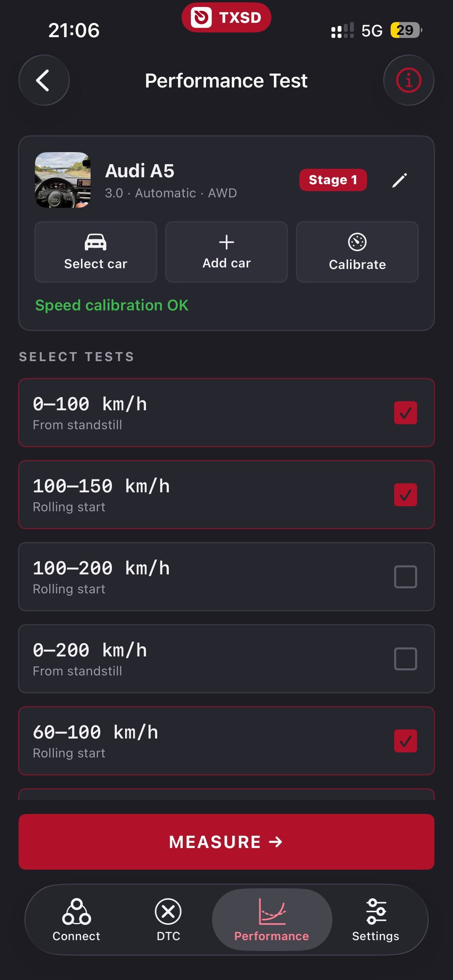Uncheck the 100–150 km/h test checkbox

pyautogui.click(x=405, y=495)
